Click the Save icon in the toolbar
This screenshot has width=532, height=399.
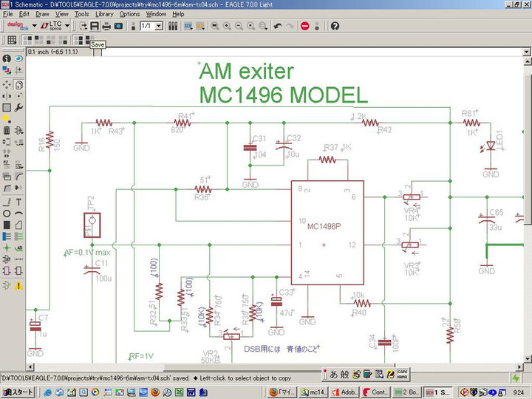pos(95,26)
